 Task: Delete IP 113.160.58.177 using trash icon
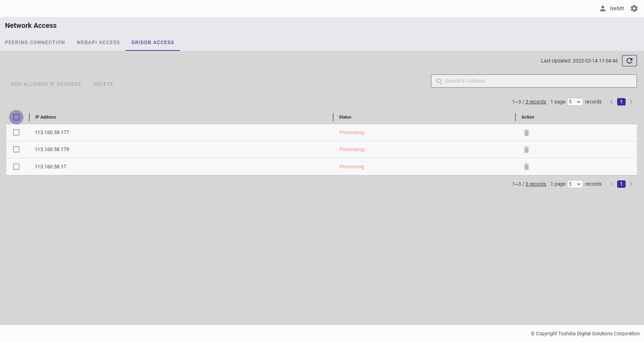pos(526,133)
